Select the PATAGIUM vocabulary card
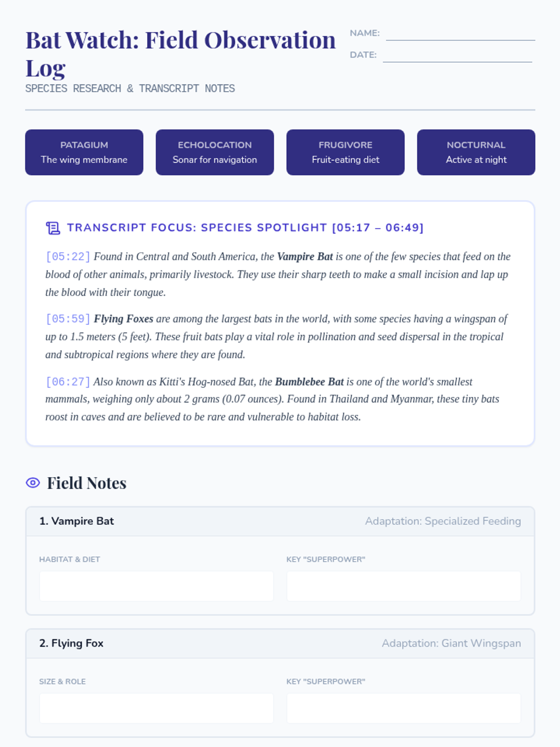This screenshot has height=747, width=560. (x=84, y=152)
